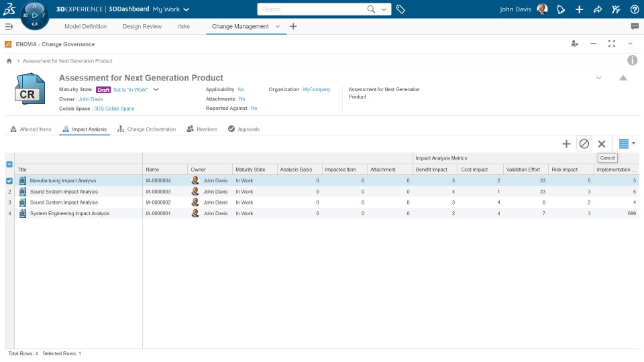
Task: Uncheck the Manufacturing Impact Analysis row checkbox
Action: 9,180
